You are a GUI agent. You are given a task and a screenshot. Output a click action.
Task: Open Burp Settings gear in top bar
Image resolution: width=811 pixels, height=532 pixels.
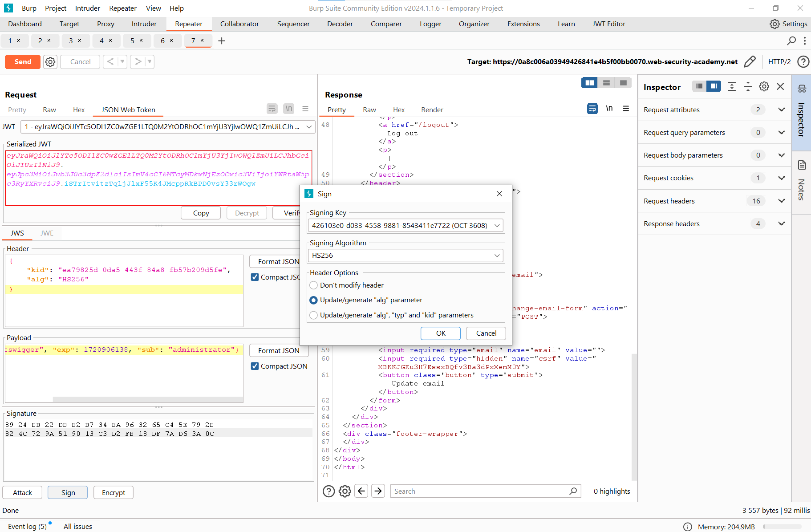(x=775, y=24)
